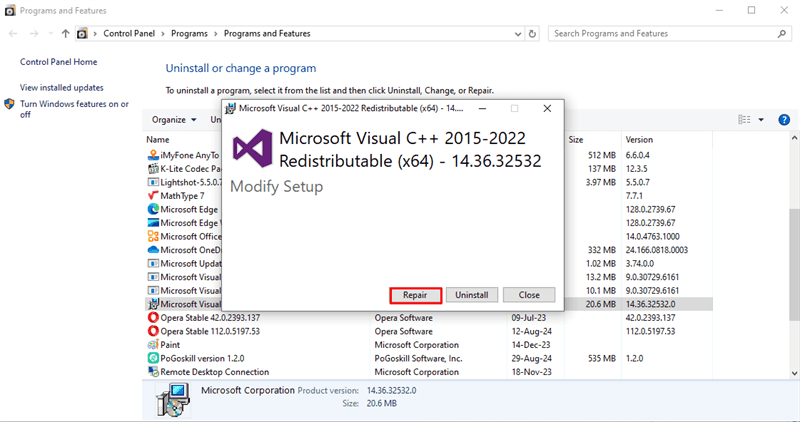Click the installer package icon in details pane
This screenshot has height=422, width=800.
[173, 400]
